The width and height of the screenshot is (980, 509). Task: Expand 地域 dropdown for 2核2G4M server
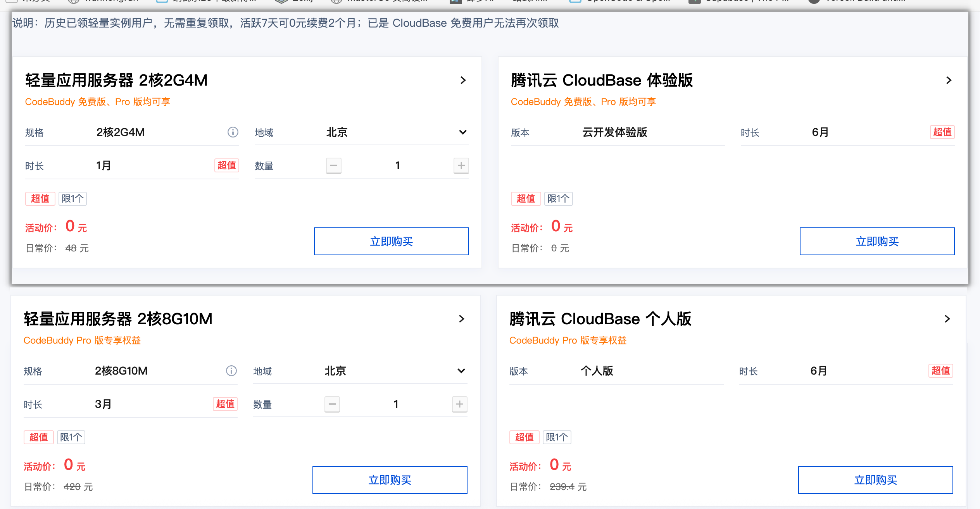pyautogui.click(x=462, y=132)
